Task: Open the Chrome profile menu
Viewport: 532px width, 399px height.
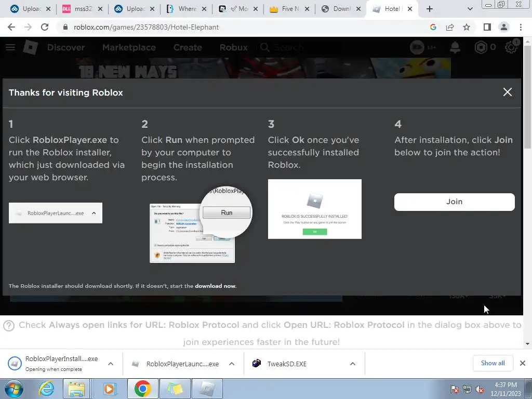Action: (504, 27)
